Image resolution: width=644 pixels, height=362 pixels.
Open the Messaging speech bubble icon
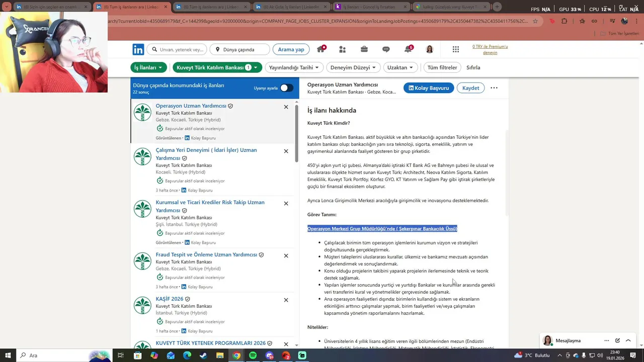click(386, 49)
